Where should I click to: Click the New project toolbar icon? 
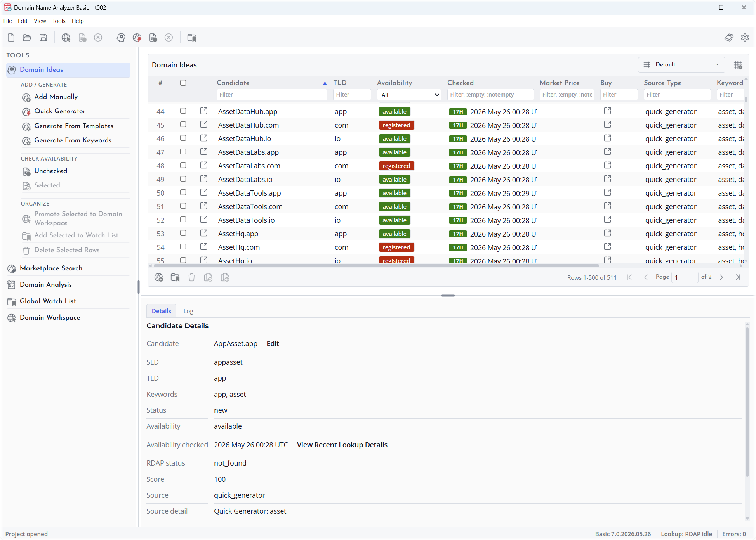pyautogui.click(x=11, y=38)
